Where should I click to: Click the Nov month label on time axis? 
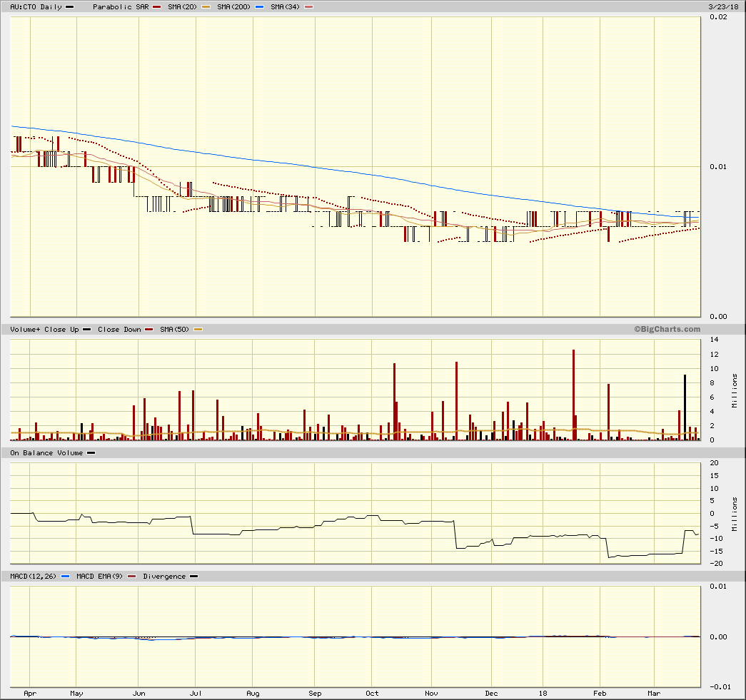[x=431, y=694]
